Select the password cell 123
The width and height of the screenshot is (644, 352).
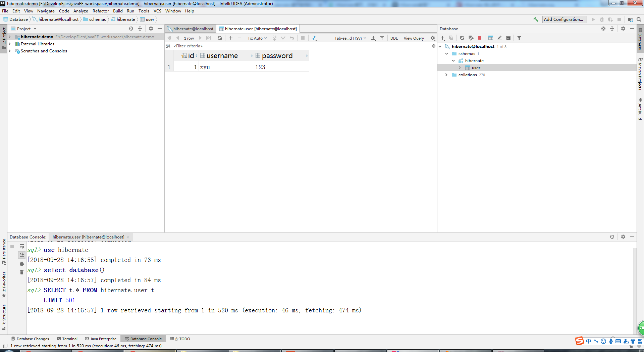point(281,67)
